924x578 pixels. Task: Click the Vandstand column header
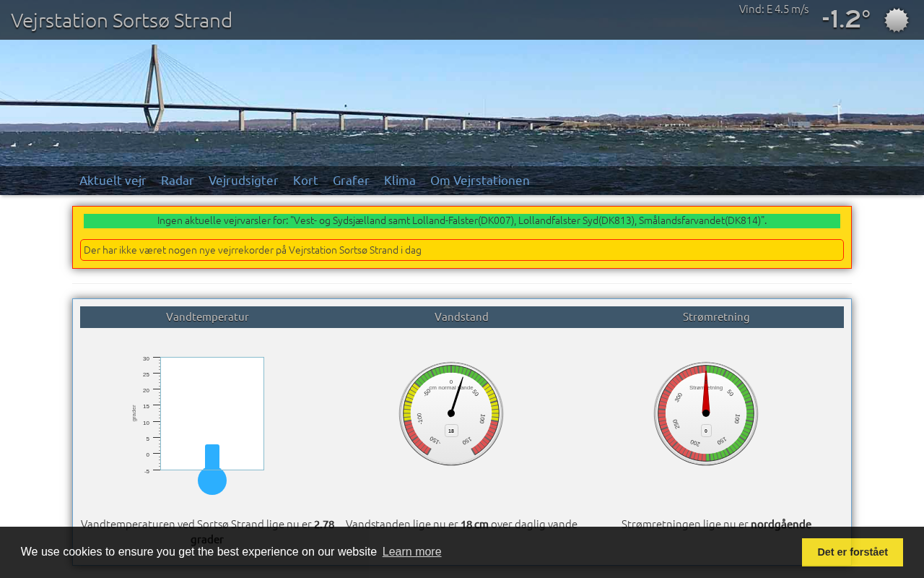461,317
